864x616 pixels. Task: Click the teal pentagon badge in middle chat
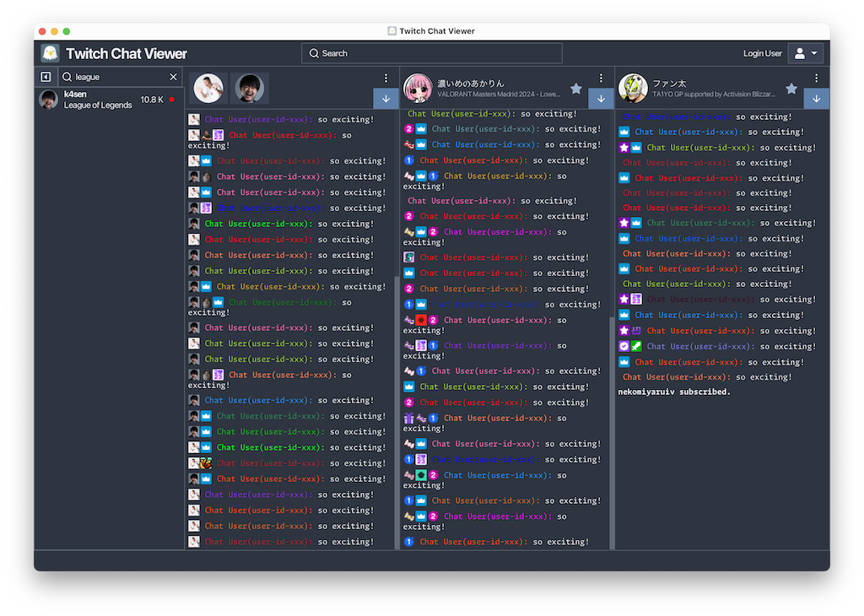click(x=421, y=475)
